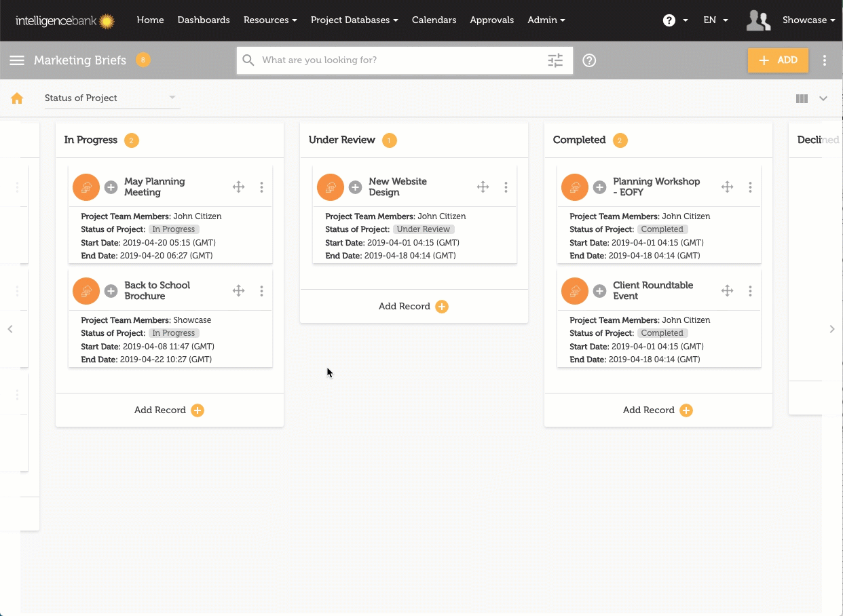
Task: Click the search input field
Action: (400, 60)
